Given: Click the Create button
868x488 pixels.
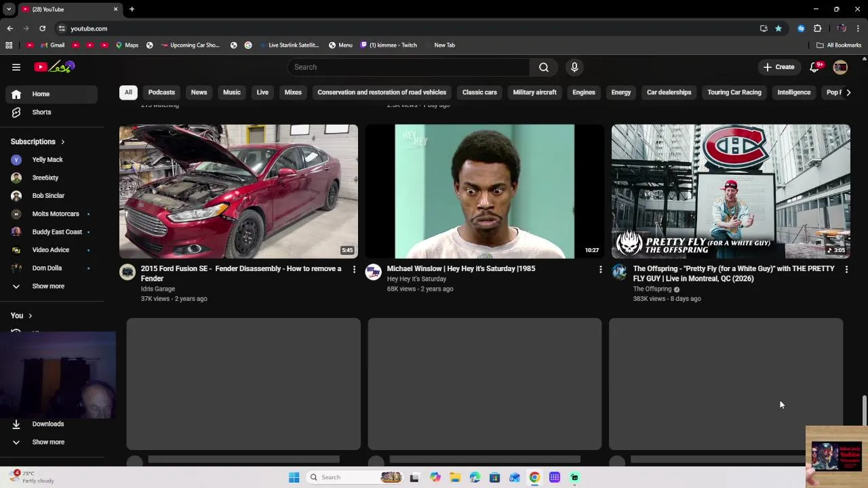Looking at the screenshot, I should point(778,67).
